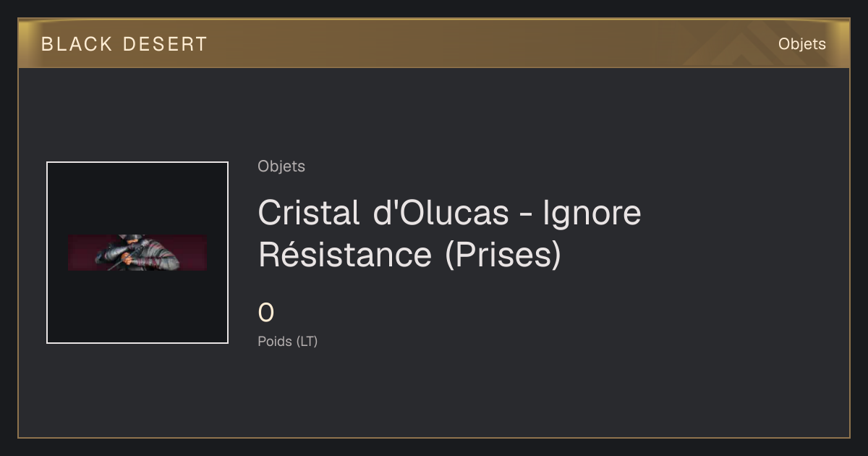Click the Poids (LT) label

287,341
